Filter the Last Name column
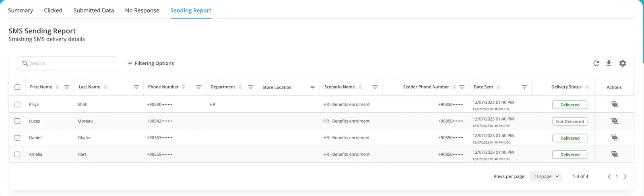 pos(136,87)
